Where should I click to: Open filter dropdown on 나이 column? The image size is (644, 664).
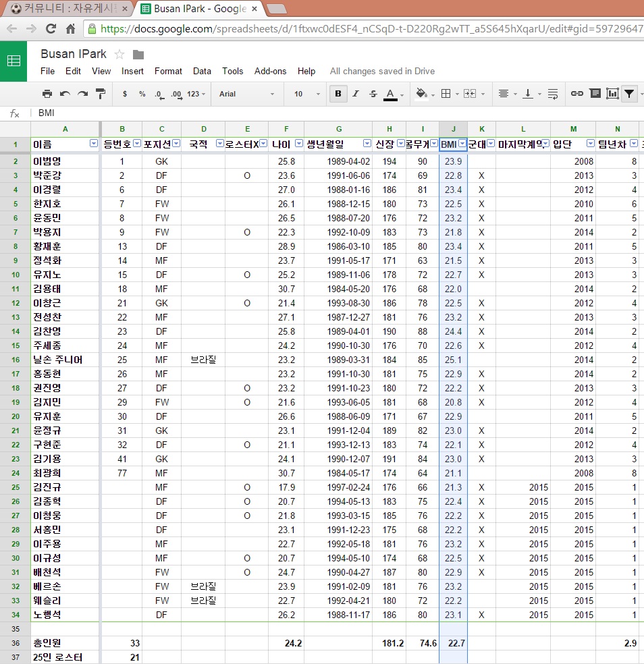299,144
